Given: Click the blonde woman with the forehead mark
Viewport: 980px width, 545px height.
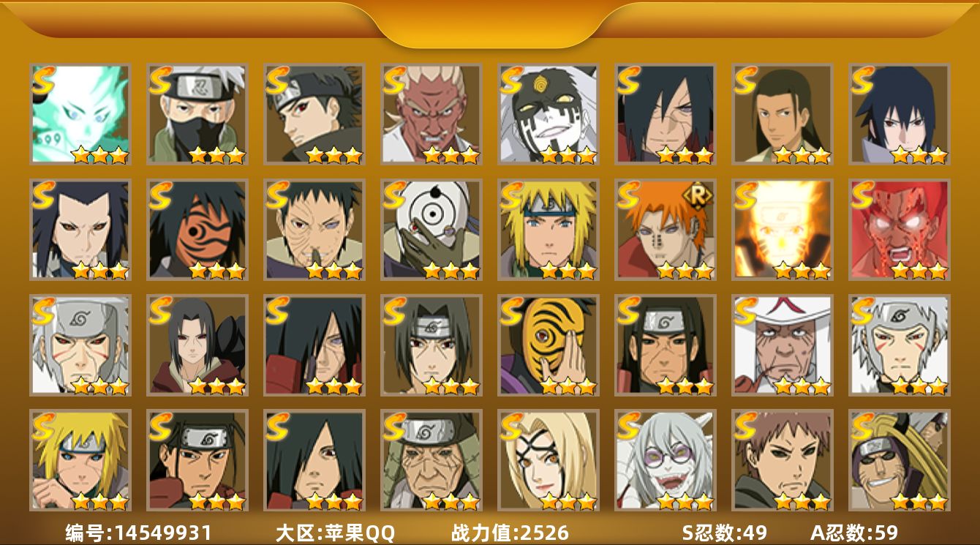Looking at the screenshot, I should coord(548,461).
